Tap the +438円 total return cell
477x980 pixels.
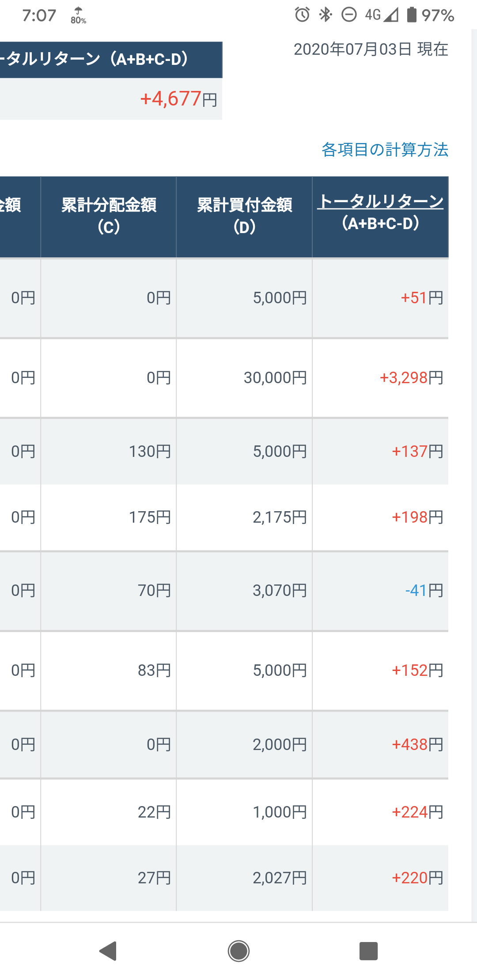pos(380,745)
